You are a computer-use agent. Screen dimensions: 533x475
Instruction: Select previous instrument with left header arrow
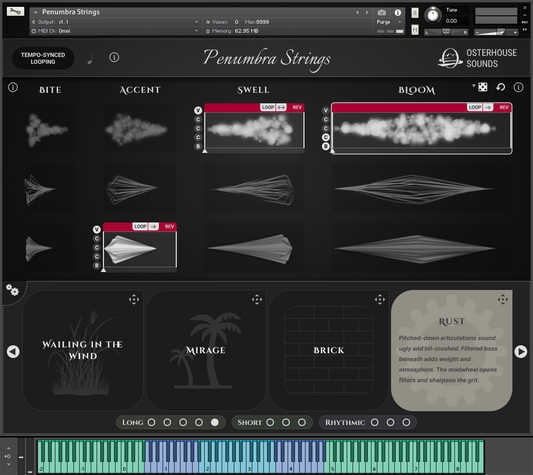357,13
